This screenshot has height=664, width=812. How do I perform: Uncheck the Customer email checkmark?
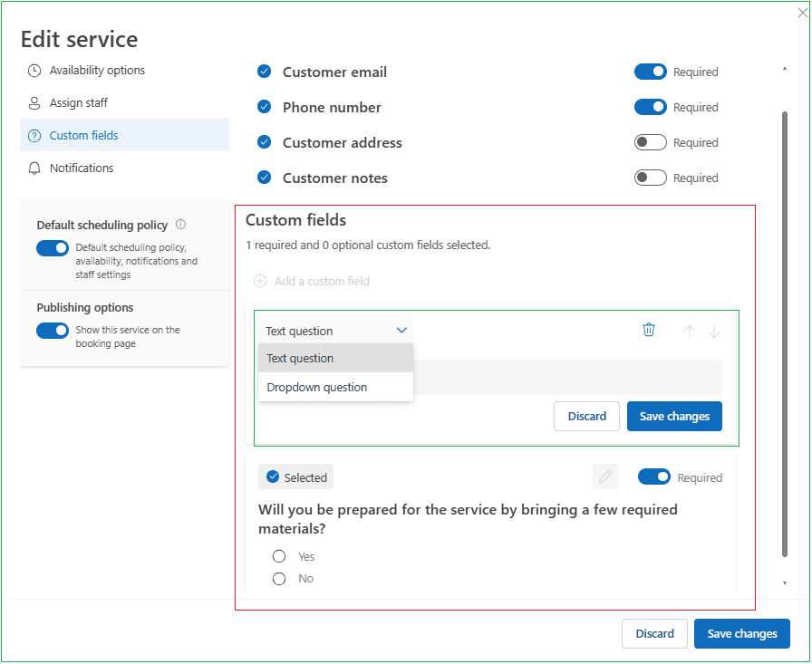tap(264, 72)
